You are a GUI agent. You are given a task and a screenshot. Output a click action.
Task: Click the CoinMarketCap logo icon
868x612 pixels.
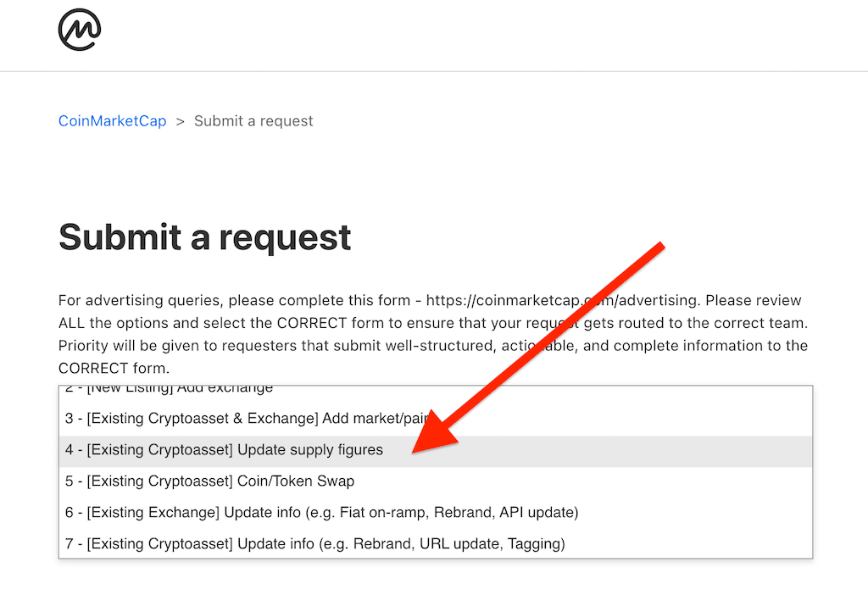point(80,30)
